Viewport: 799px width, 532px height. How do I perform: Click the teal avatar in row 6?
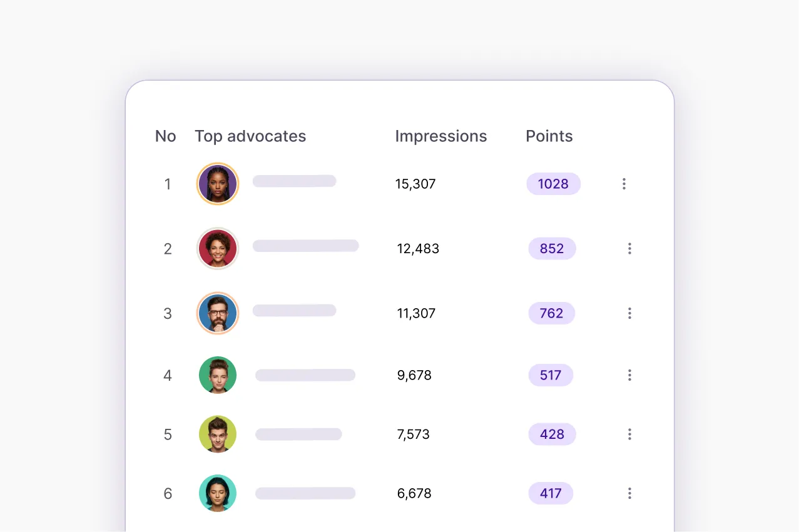point(217,493)
